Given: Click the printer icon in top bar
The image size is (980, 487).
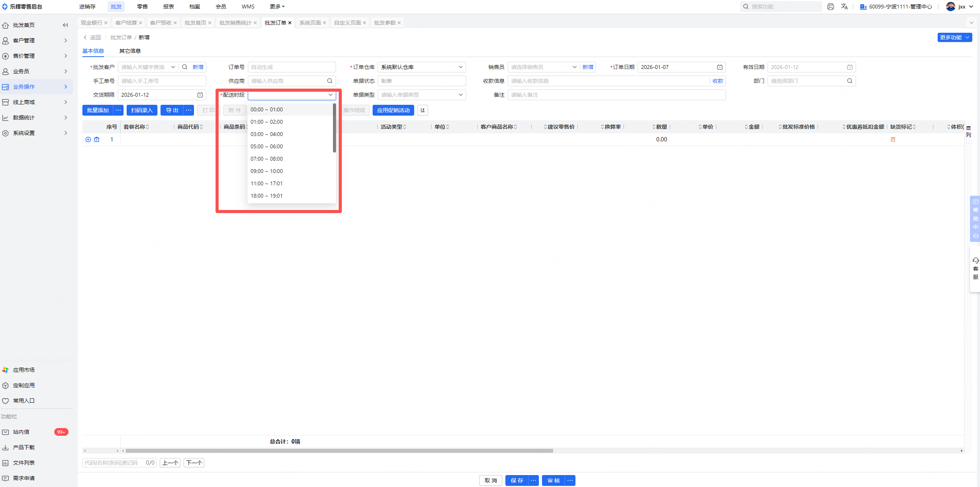Looking at the screenshot, I should pos(830,7).
